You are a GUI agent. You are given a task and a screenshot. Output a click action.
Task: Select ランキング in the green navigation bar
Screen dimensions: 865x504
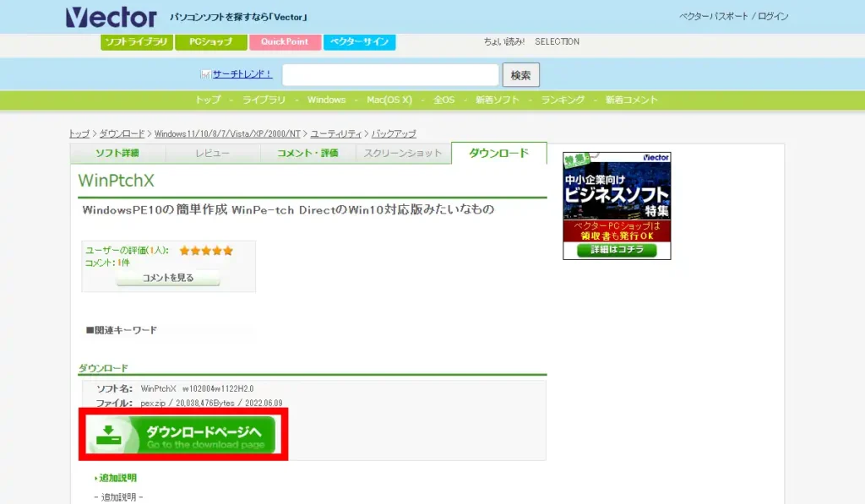563,100
